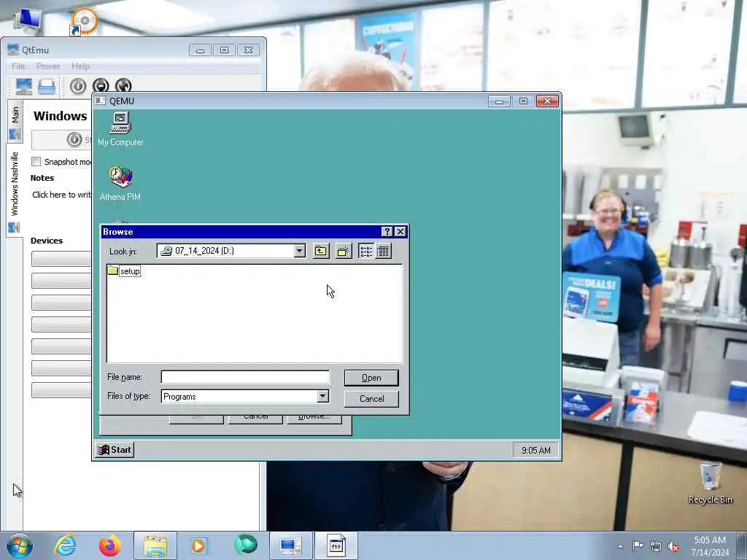Select the disc shortcut icon on host desktop
This screenshot has height=560, width=747.
click(84, 22)
